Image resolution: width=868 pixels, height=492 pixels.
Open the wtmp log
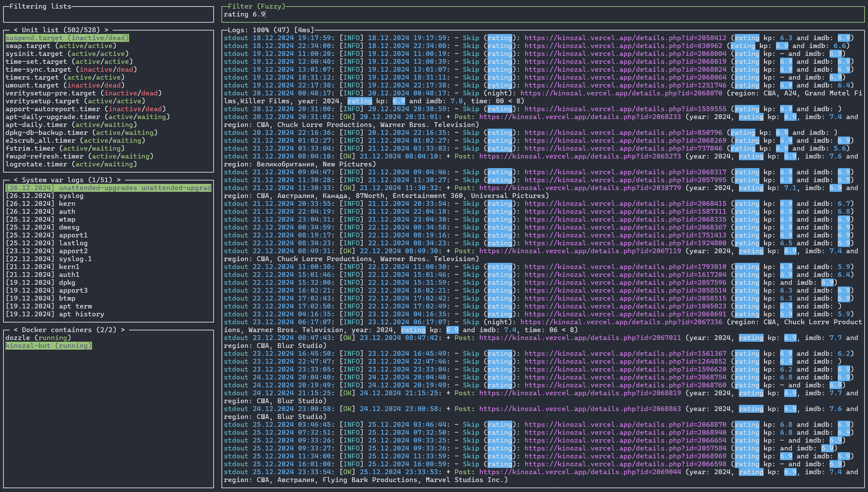click(x=41, y=220)
